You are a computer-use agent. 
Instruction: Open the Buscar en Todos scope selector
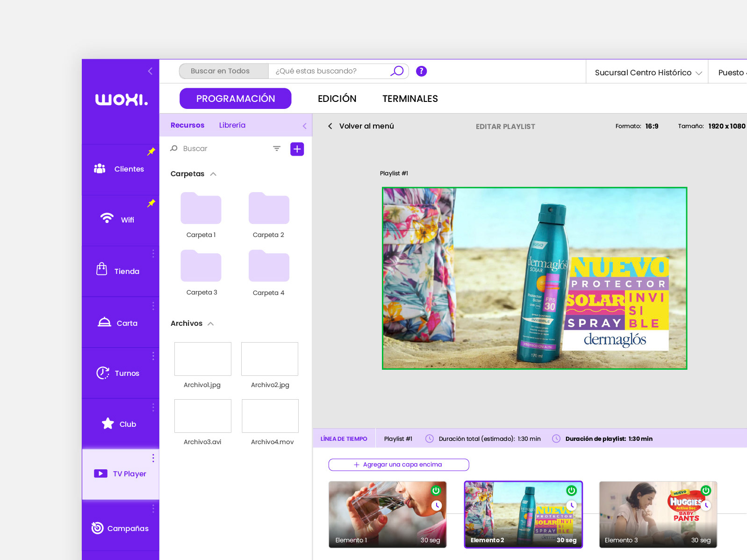224,71
